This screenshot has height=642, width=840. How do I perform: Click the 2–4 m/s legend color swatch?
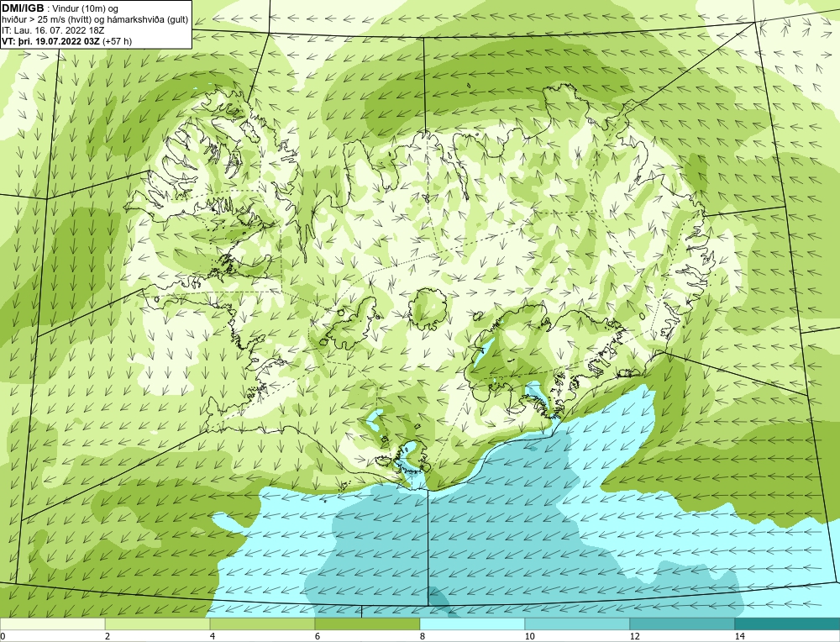158,624
